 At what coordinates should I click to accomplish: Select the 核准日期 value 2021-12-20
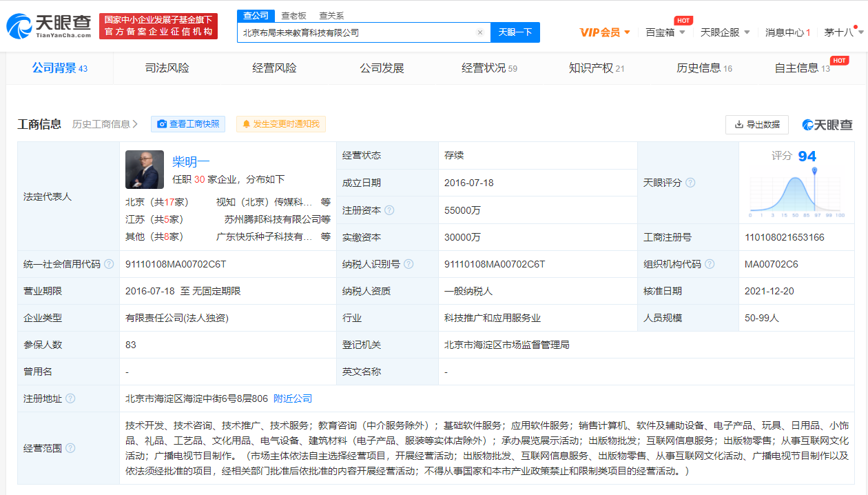coord(769,291)
